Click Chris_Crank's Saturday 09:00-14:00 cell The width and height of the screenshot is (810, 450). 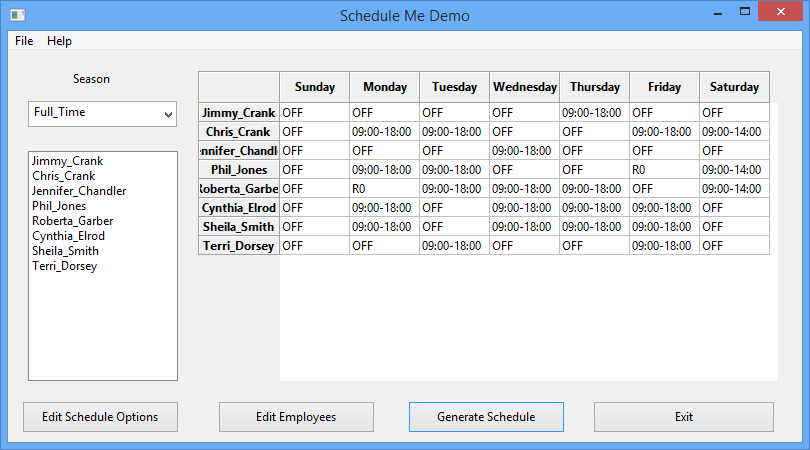(x=731, y=132)
